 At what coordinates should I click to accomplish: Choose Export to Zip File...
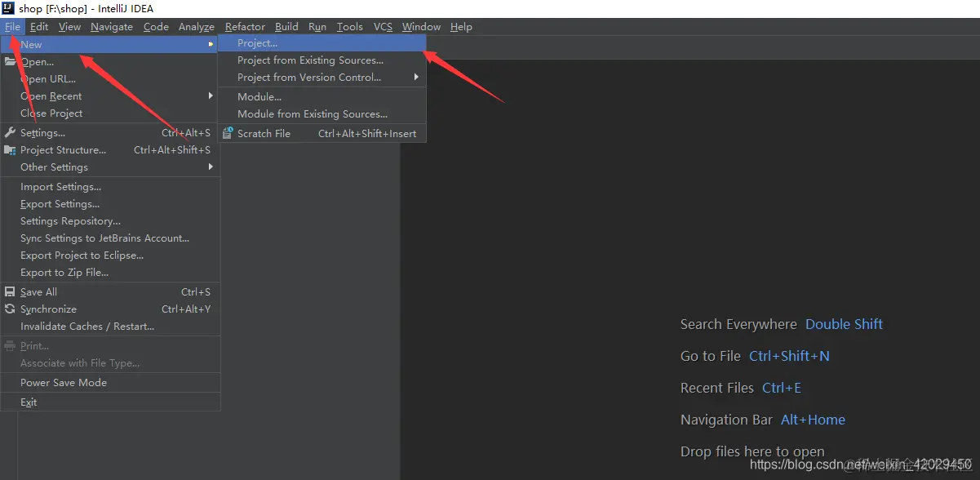coord(110,273)
